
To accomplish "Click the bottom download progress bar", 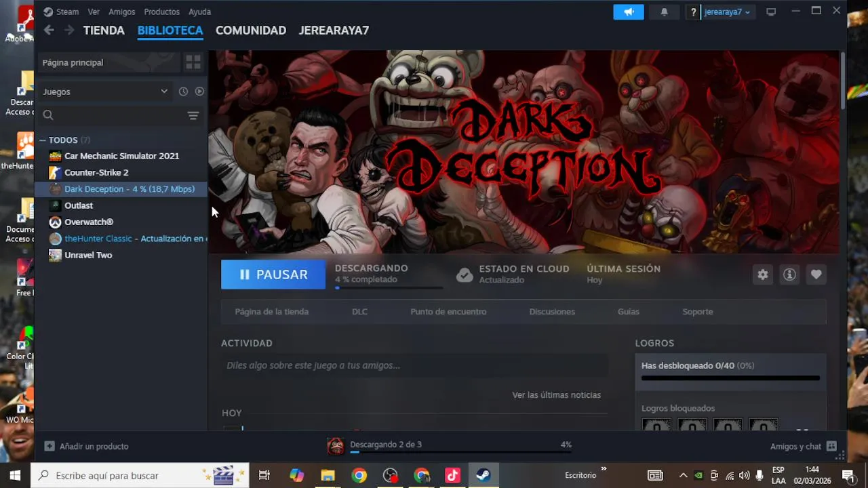I will point(460,451).
